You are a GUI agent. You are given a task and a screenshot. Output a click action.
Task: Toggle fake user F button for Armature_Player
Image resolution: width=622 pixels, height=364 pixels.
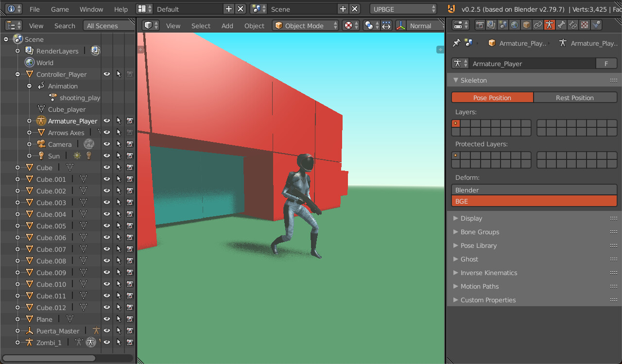(x=606, y=64)
